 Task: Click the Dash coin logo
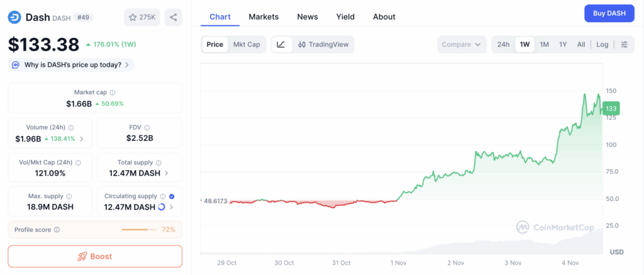[14, 18]
